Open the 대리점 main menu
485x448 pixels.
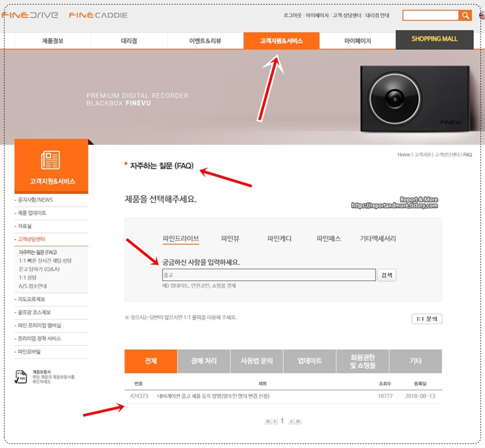click(x=129, y=41)
